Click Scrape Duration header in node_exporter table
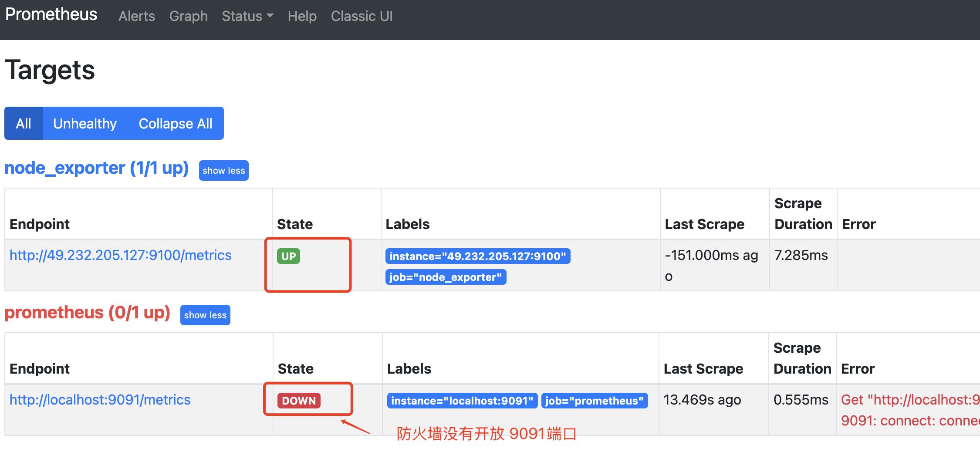This screenshot has width=980, height=452. (803, 214)
